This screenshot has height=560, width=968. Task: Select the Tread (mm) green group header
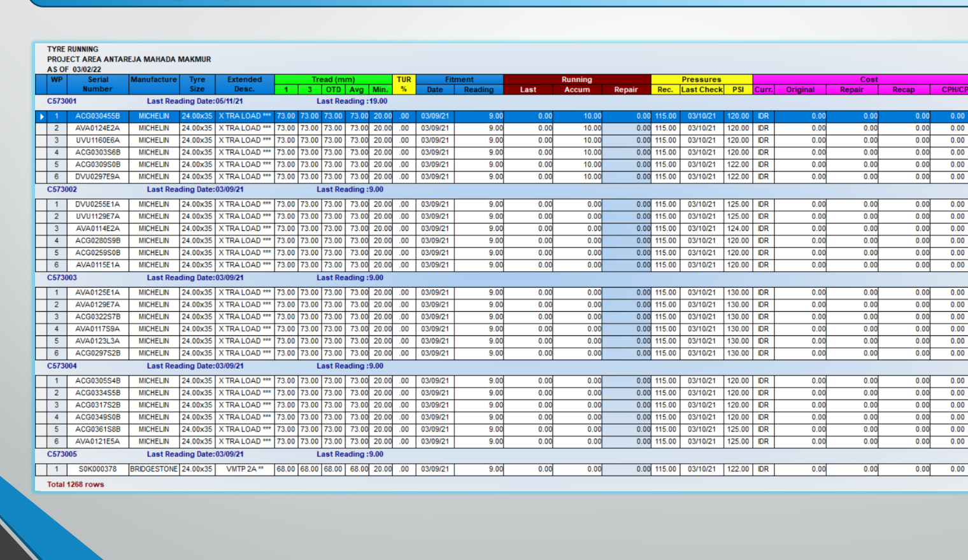coord(333,80)
